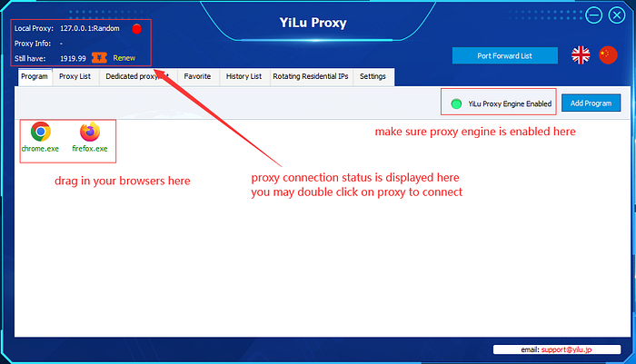Image resolution: width=636 pixels, height=364 pixels.
Task: Toggle the green YiLu Proxy Engine indicator
Action: (x=456, y=103)
